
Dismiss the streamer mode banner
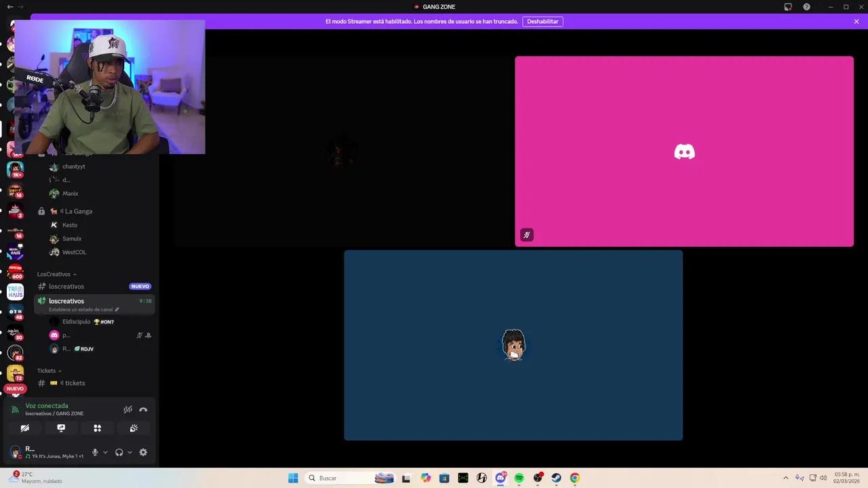point(856,22)
